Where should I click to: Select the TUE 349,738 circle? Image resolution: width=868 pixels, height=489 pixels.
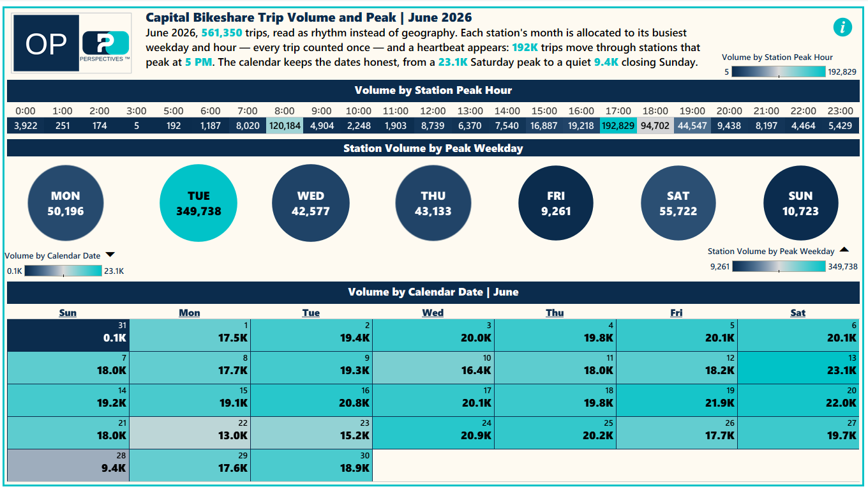pos(198,203)
